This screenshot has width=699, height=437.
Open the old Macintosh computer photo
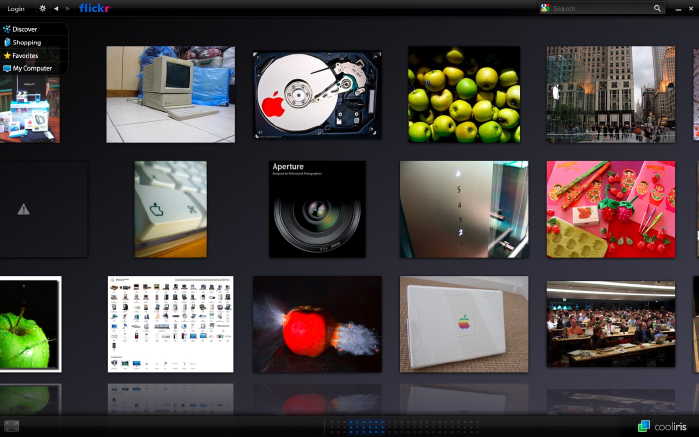pos(171,95)
